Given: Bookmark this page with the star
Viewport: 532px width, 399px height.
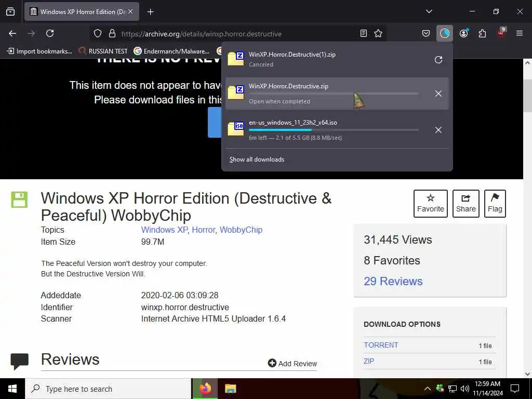Looking at the screenshot, I should pos(378,33).
